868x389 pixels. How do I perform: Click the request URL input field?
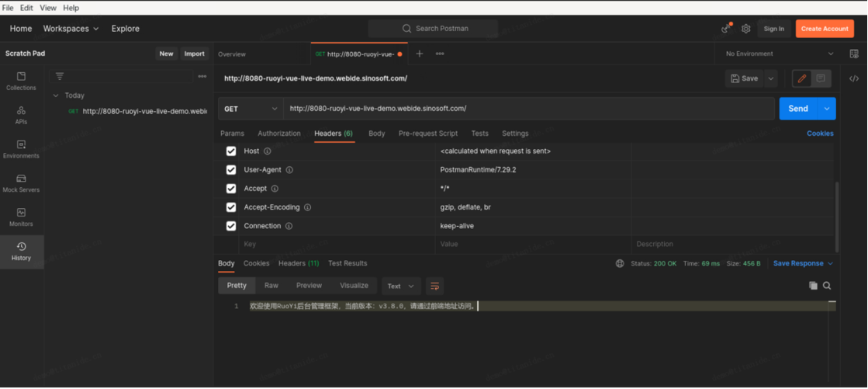527,109
